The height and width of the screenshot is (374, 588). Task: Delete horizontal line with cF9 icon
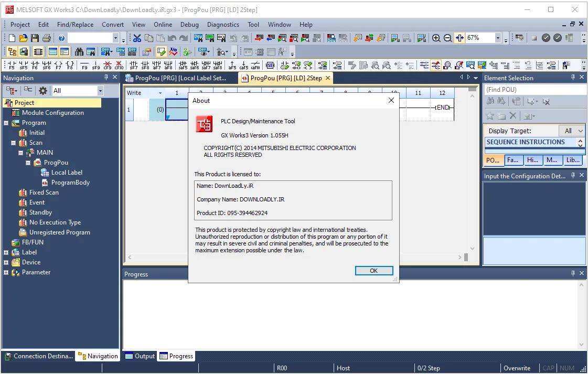107,65
